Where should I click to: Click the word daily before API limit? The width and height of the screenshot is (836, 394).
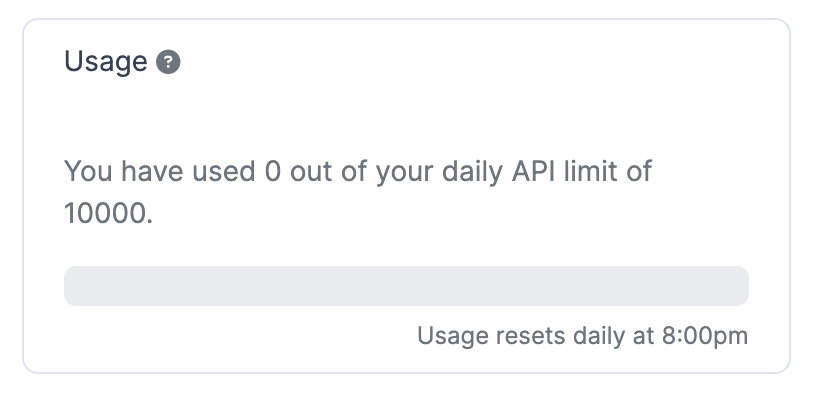pyautogui.click(x=472, y=173)
